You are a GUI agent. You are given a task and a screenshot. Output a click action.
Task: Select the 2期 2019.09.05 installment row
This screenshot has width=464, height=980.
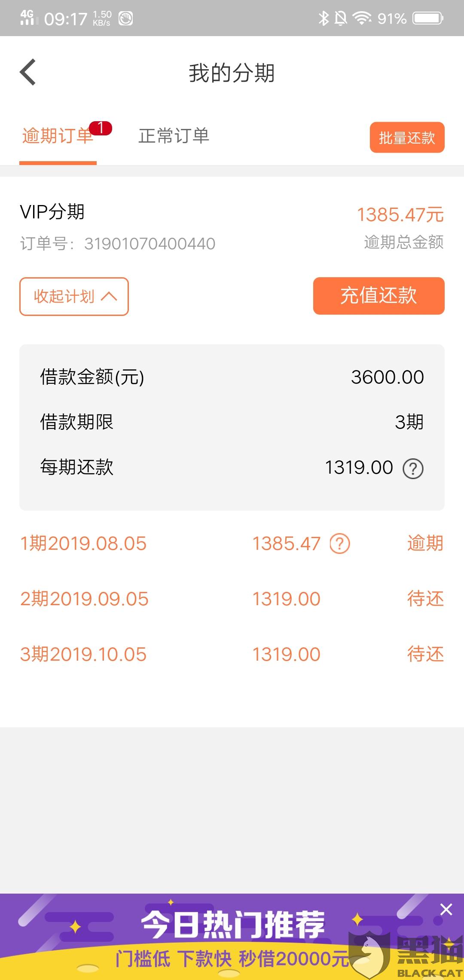coord(232,599)
